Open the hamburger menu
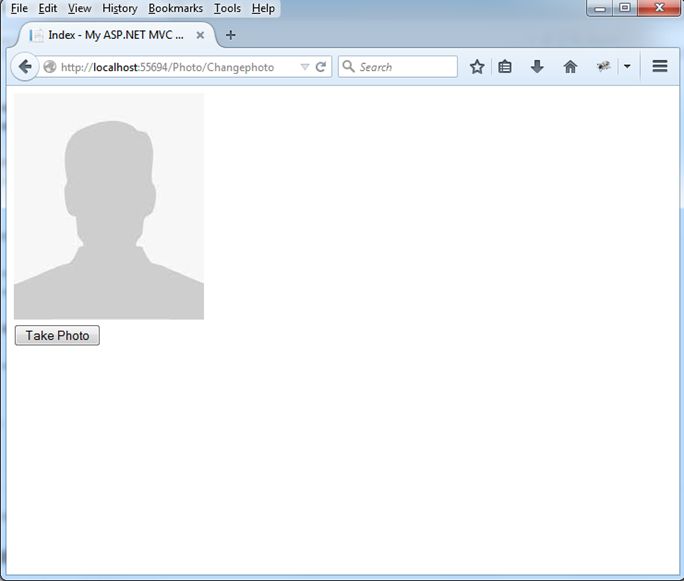684x581 pixels. (660, 66)
